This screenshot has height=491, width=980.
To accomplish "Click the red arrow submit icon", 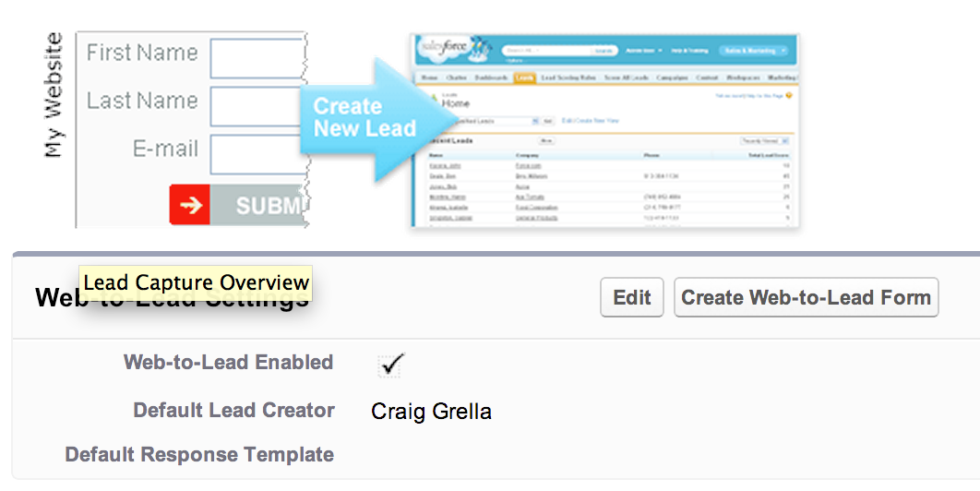I will click(190, 205).
